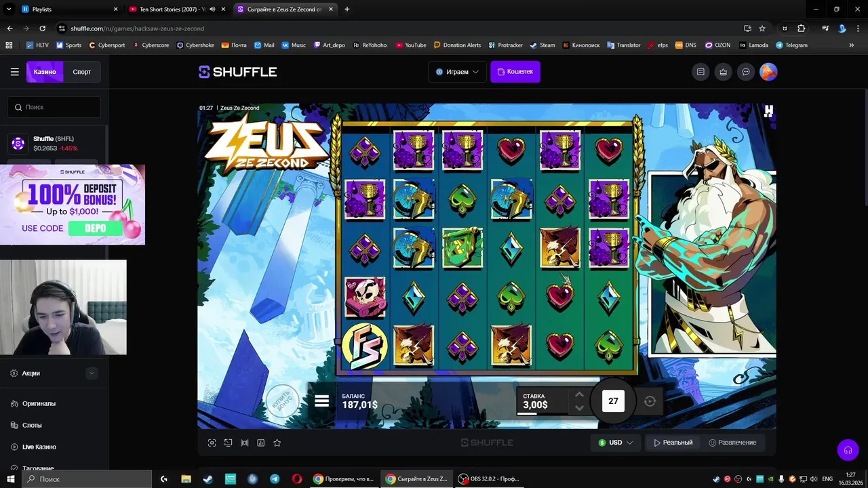Switch to the Спорт tab

click(82, 72)
